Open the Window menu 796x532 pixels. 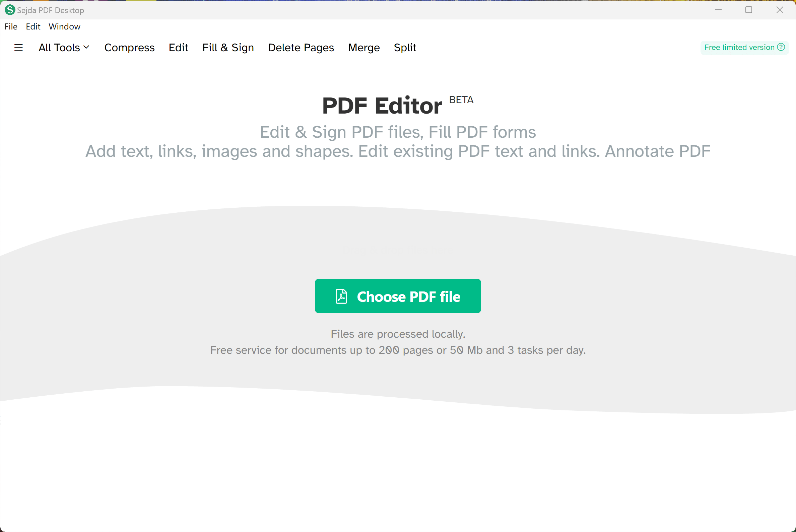tap(64, 27)
